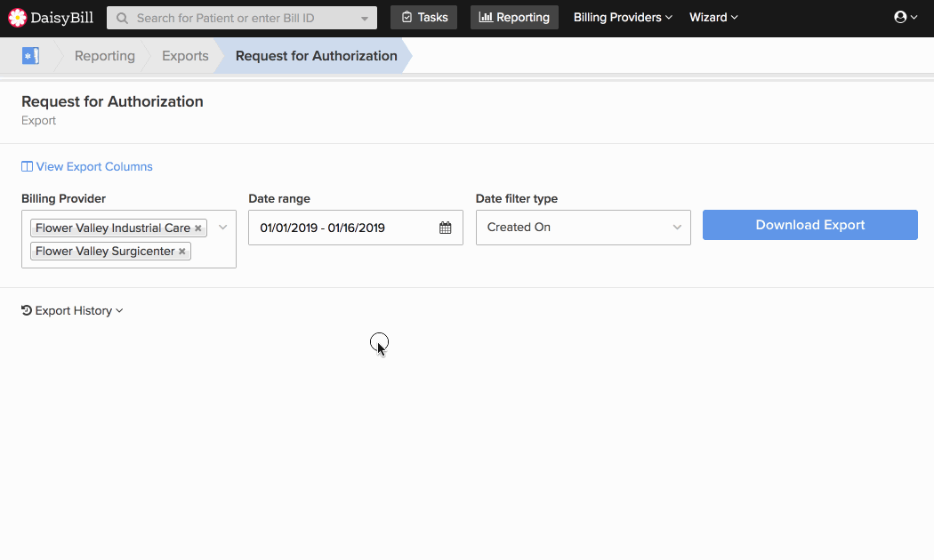This screenshot has width=934, height=560.
Task: Click the Flower Valley Industrial Care tag text
Action: click(113, 228)
